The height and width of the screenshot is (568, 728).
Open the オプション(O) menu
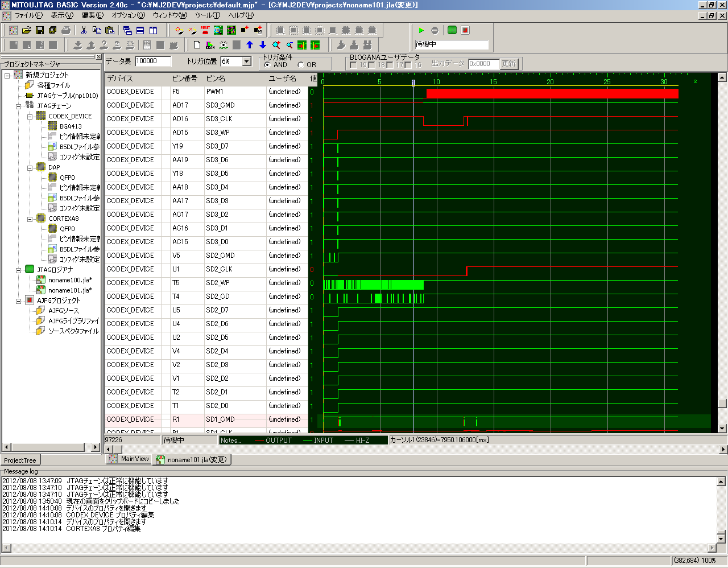point(127,15)
